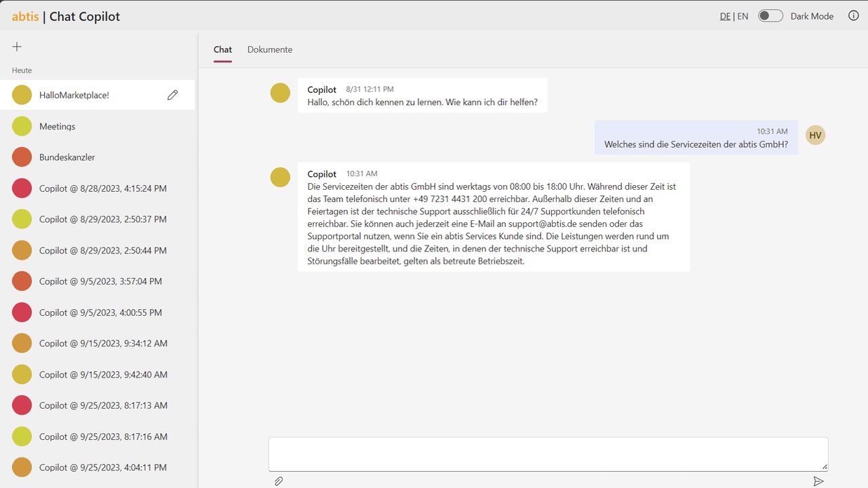The width and height of the screenshot is (868, 488).
Task: Click the Dark Mode label
Action: pyautogui.click(x=812, y=16)
